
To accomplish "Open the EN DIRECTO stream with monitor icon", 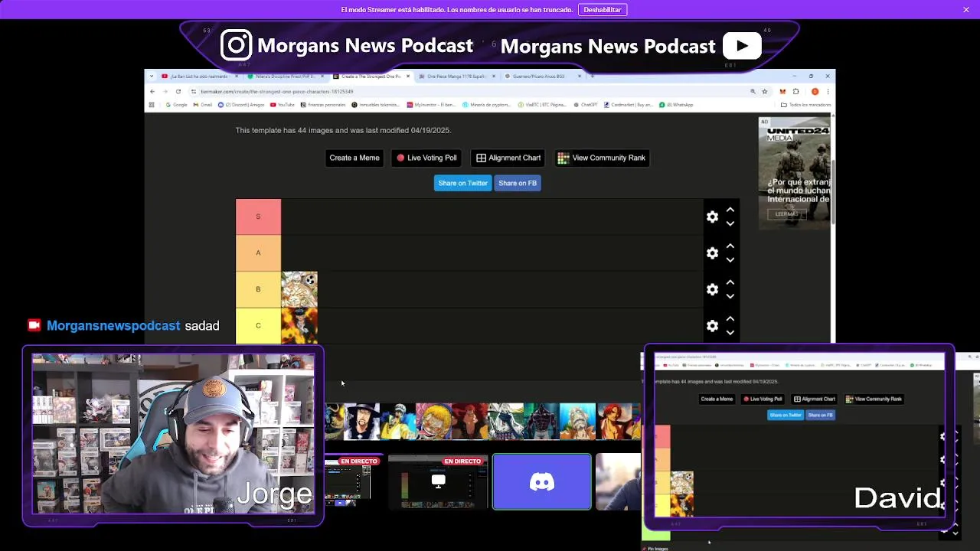I will click(x=438, y=482).
